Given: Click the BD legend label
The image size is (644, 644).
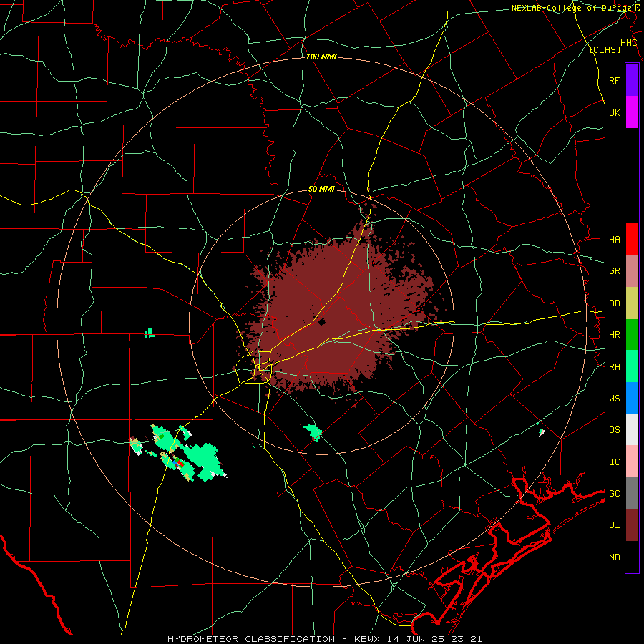Looking at the screenshot, I should (614, 303).
